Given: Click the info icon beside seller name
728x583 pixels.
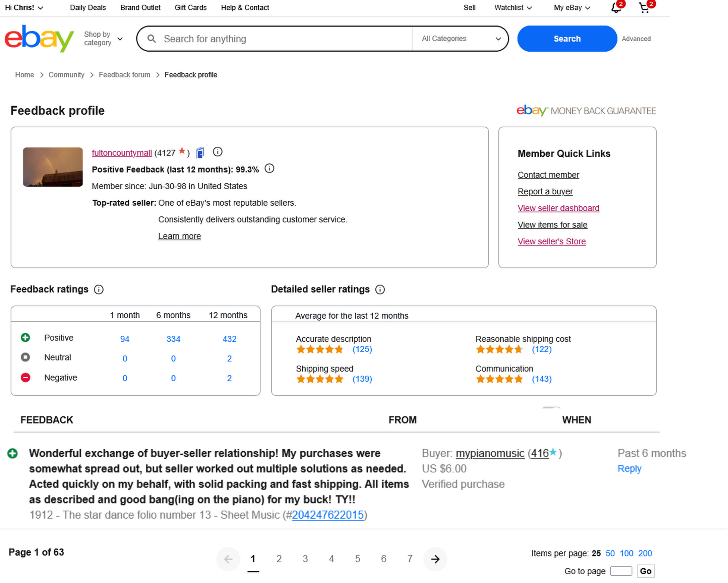Looking at the screenshot, I should pos(218,152).
